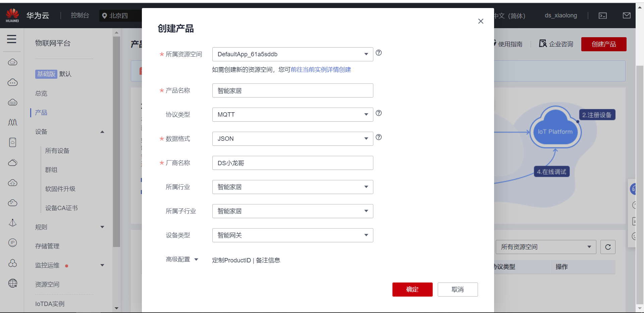Screen dimensions: 644x313
Task: Select the wave-shaped service icon in rail
Action: (x=13, y=122)
